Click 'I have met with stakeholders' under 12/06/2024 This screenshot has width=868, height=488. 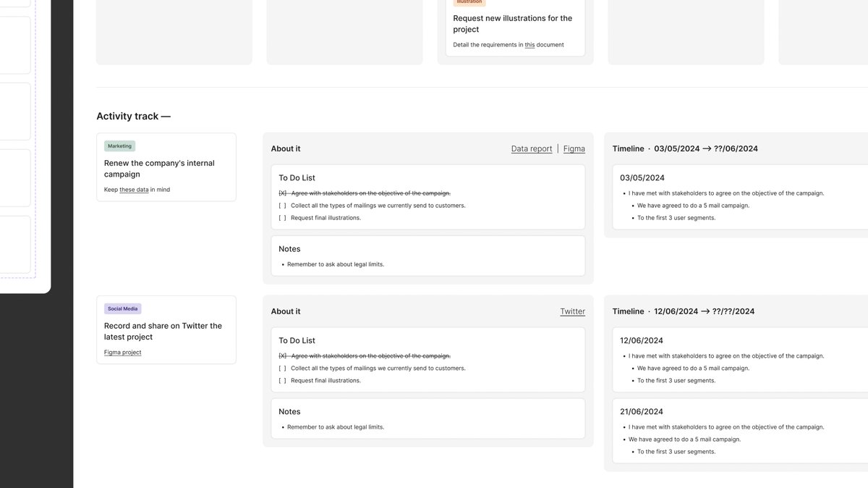[x=726, y=356]
